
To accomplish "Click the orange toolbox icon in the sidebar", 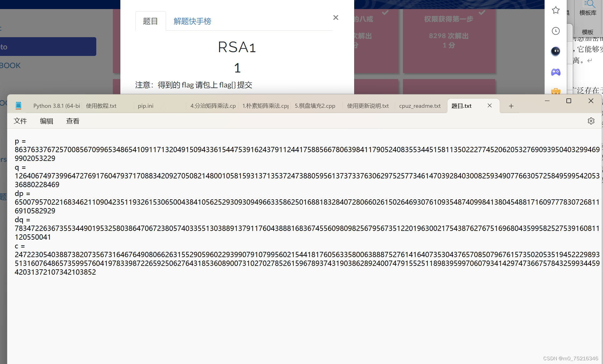I will pos(555,92).
